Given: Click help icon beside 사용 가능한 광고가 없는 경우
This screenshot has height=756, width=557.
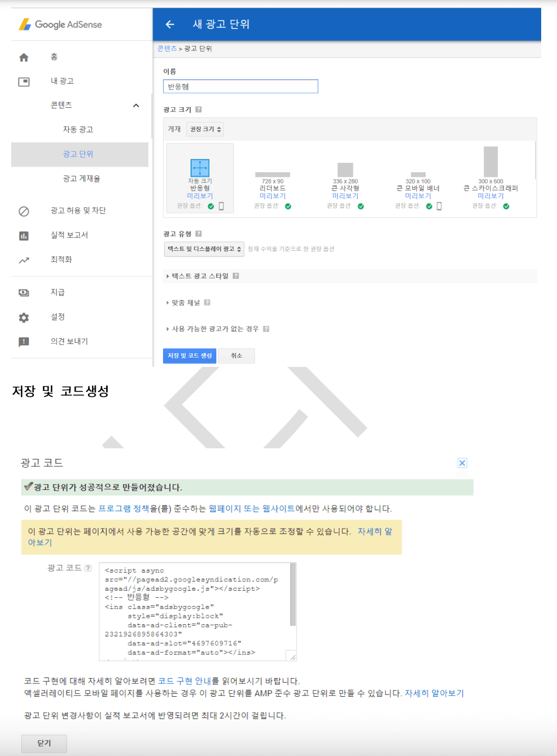Looking at the screenshot, I should point(266,329).
